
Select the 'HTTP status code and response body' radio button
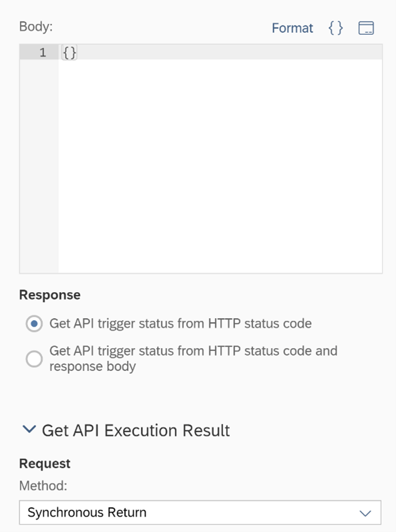[34, 359]
